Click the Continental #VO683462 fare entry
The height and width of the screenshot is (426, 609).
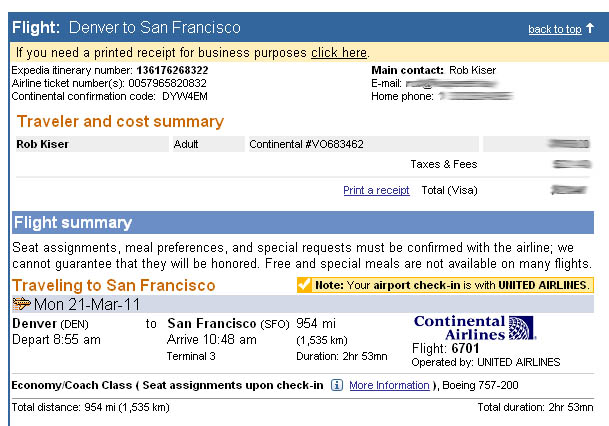pyautogui.click(x=306, y=144)
